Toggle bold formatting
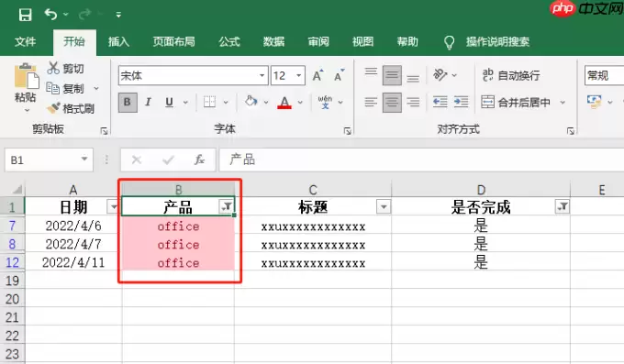 tap(128, 103)
